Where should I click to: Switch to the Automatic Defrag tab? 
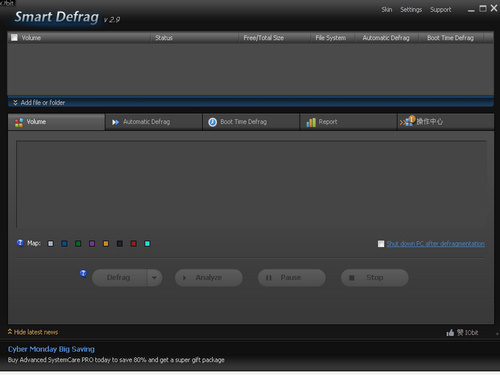[x=154, y=122]
